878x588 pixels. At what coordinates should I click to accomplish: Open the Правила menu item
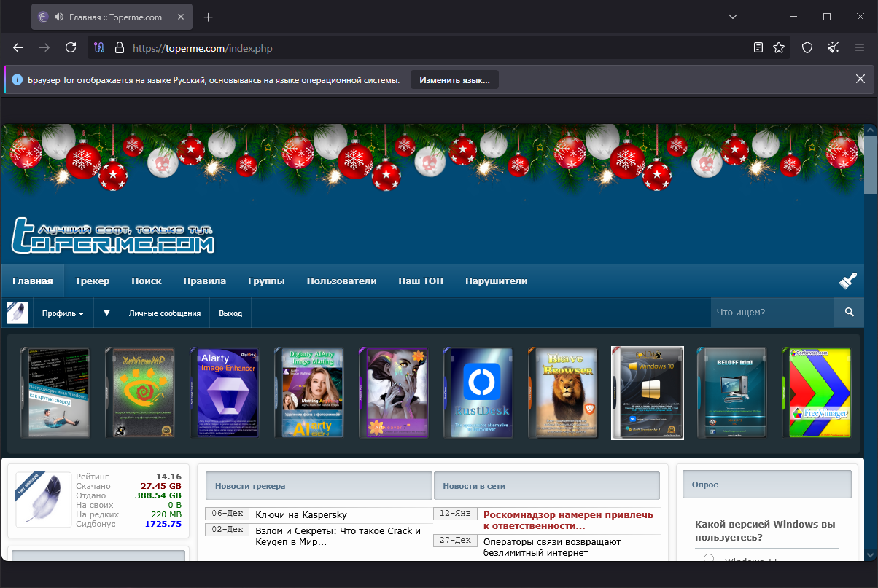[x=205, y=281]
